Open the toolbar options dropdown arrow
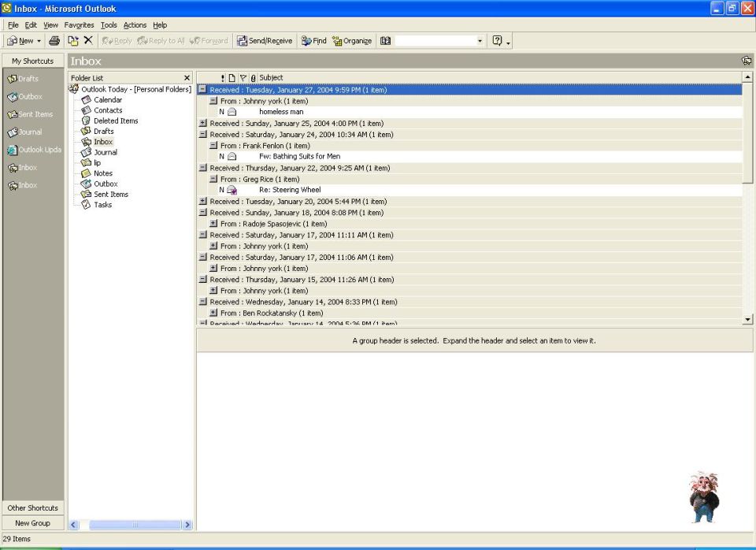 click(x=508, y=43)
